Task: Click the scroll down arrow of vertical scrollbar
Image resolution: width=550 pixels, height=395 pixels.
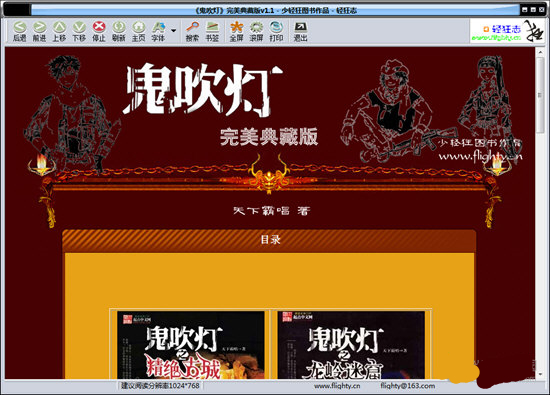Action: click(540, 374)
